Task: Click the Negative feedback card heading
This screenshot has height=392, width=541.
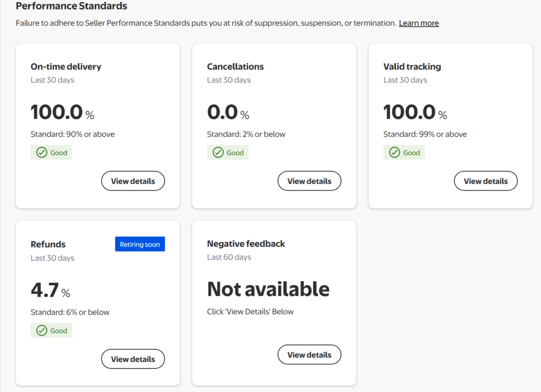Action: click(246, 244)
